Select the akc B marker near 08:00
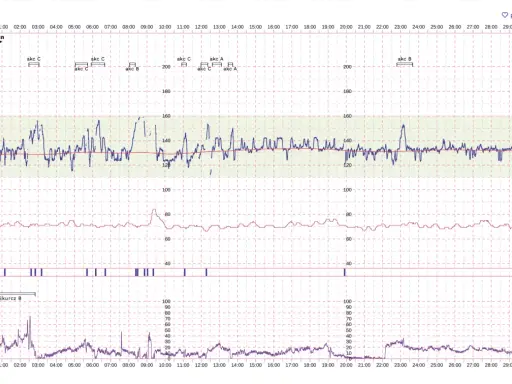The width and height of the screenshot is (512, 384). [132, 66]
